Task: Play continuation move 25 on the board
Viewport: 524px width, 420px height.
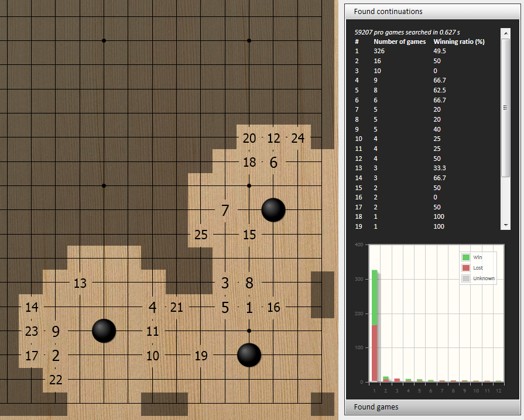Action: click(201, 235)
